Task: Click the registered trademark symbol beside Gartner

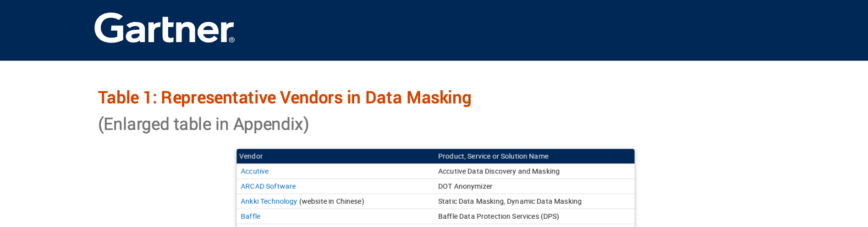Action: point(232,40)
